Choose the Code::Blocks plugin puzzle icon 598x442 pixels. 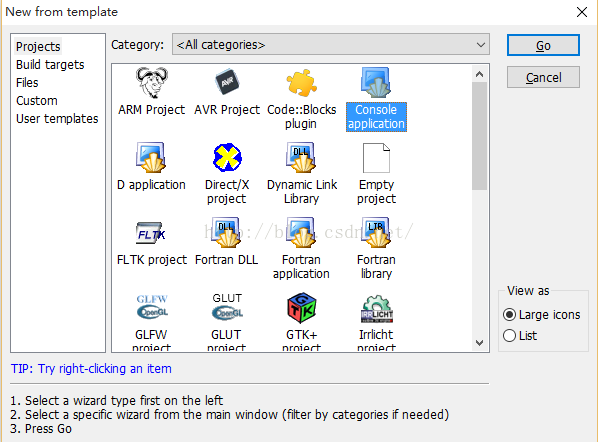pos(301,82)
